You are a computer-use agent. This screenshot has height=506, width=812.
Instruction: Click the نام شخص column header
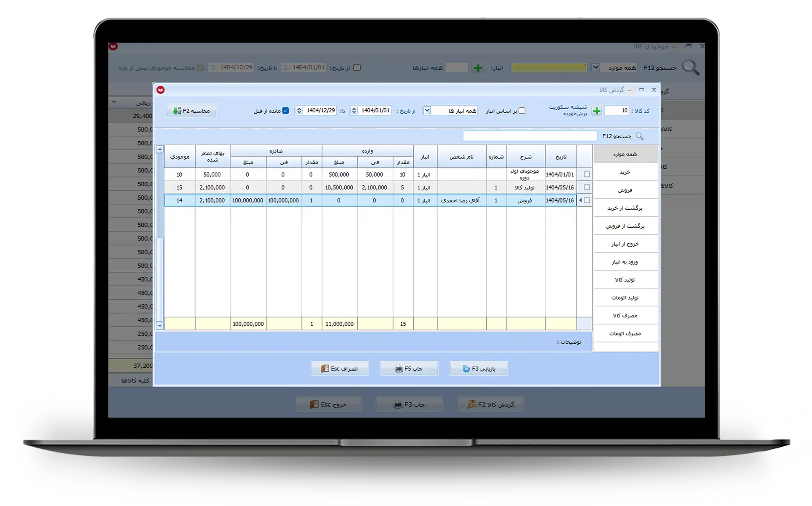point(462,157)
